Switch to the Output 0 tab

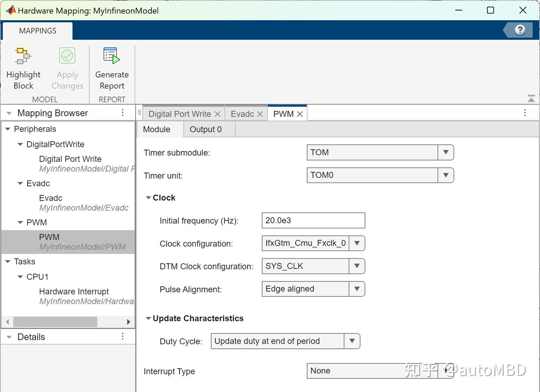205,129
